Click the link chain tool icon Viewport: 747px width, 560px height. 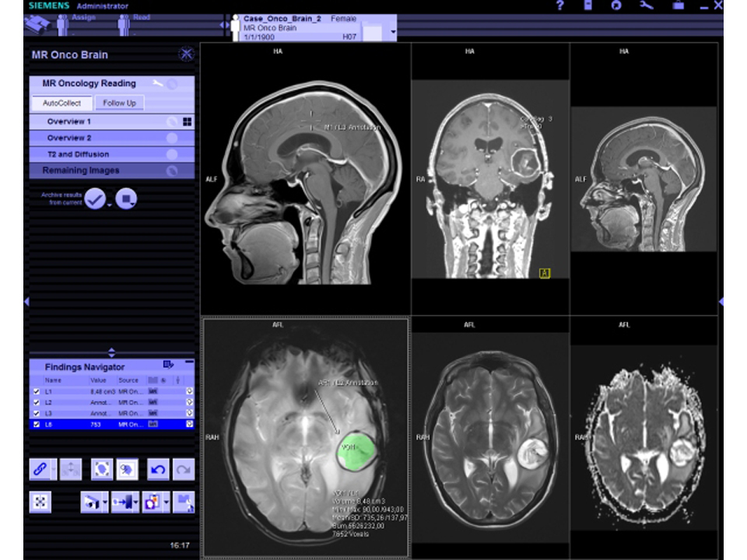point(40,470)
